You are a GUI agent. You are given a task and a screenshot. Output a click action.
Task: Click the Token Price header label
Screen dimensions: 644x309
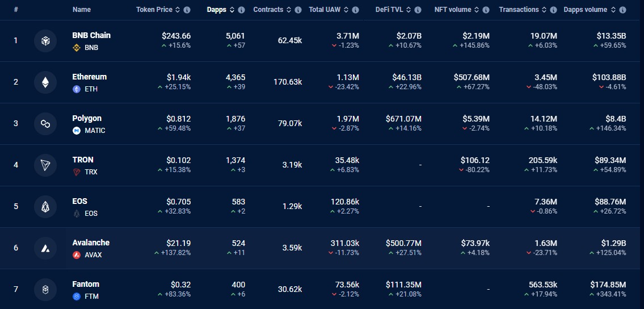click(x=154, y=10)
